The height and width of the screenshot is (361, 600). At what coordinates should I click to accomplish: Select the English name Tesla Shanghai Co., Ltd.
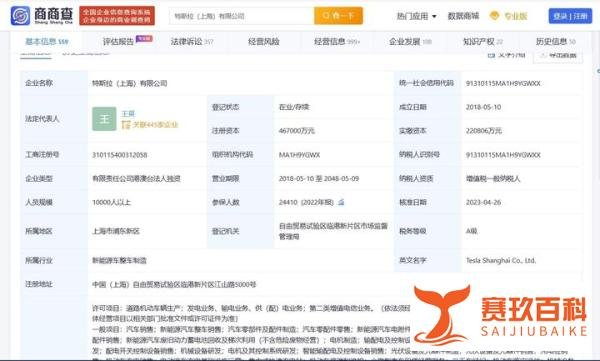[501, 260]
